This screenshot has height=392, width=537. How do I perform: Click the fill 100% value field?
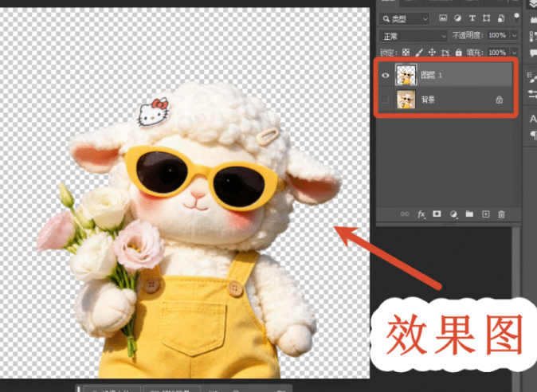click(498, 53)
